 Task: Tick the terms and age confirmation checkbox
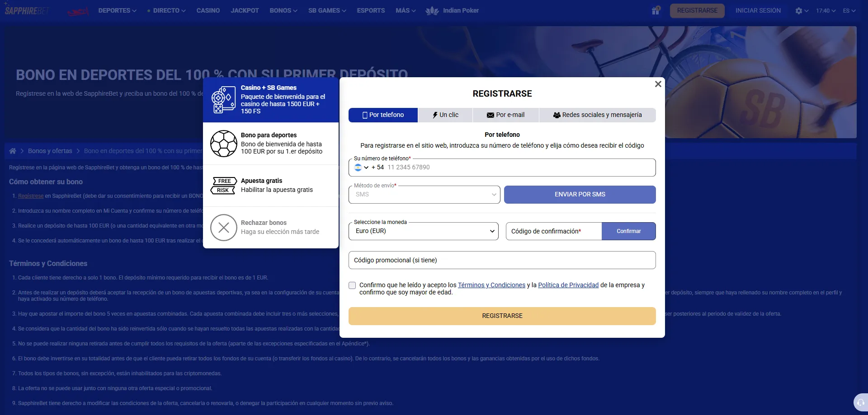pos(352,285)
